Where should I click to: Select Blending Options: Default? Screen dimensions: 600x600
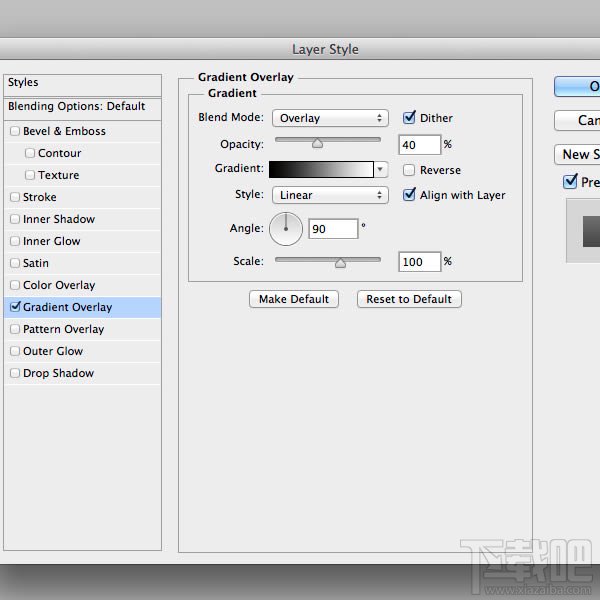83,109
